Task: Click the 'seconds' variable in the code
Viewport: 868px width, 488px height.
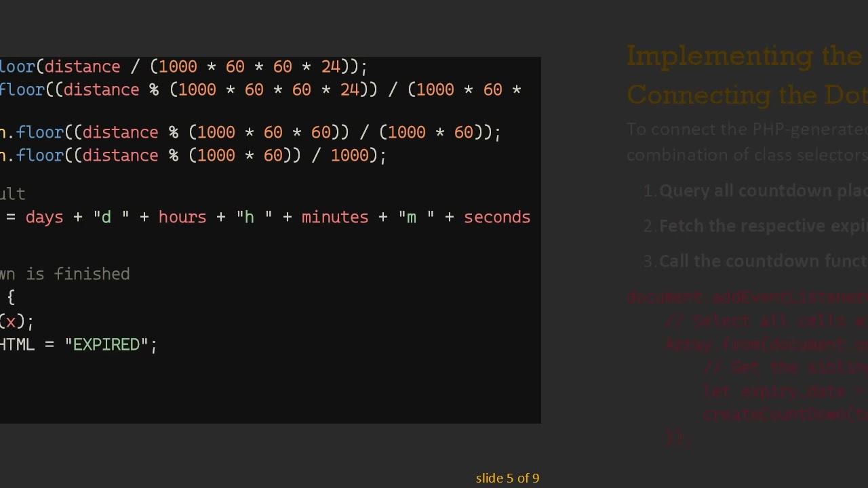Action: (497, 218)
